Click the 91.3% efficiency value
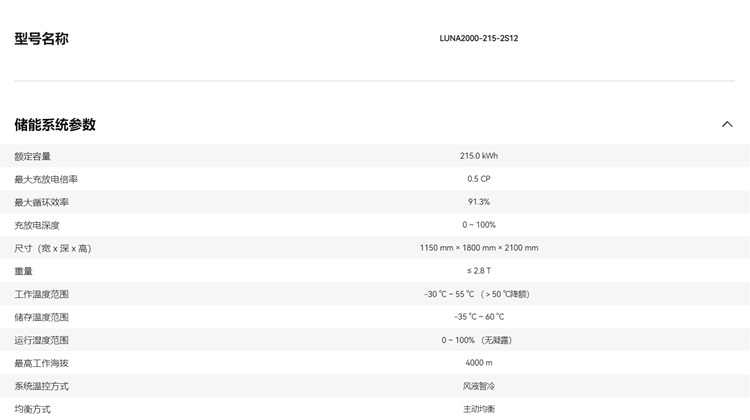750x420 pixels. (x=478, y=202)
